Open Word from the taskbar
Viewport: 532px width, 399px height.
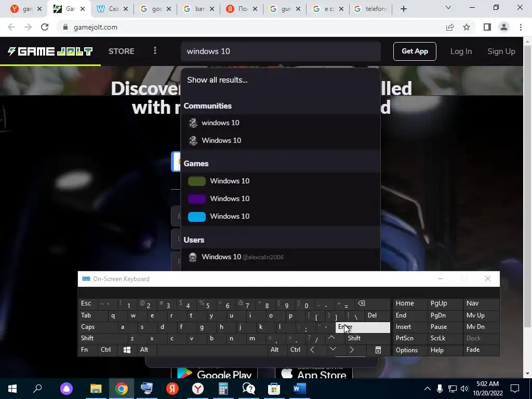[300, 389]
